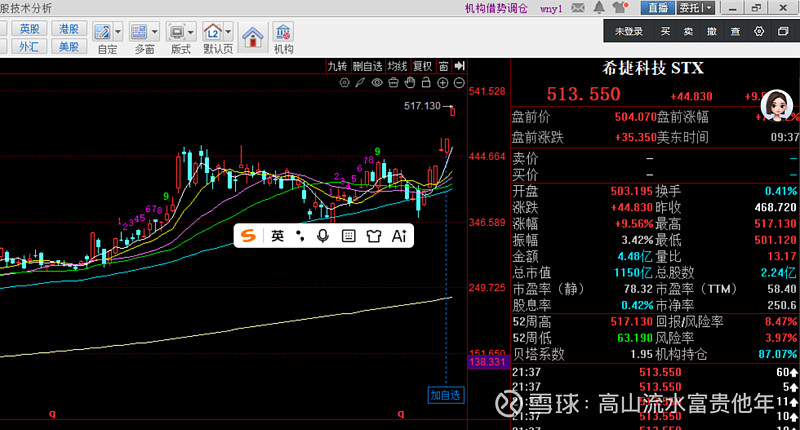Click the 委托 order button

(690, 8)
